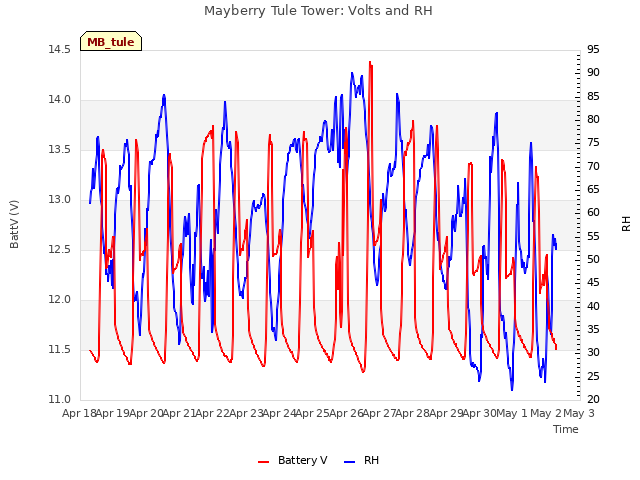
Task: Click the May 1 x-axis tick label
Action: 512,413
